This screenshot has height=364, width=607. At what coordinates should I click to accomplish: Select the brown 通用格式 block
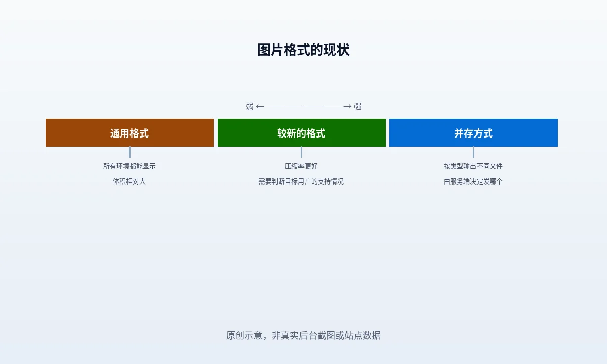coord(129,133)
